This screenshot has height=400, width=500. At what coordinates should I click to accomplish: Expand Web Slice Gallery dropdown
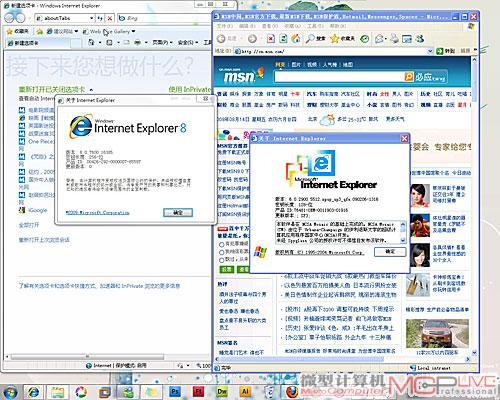click(x=133, y=31)
